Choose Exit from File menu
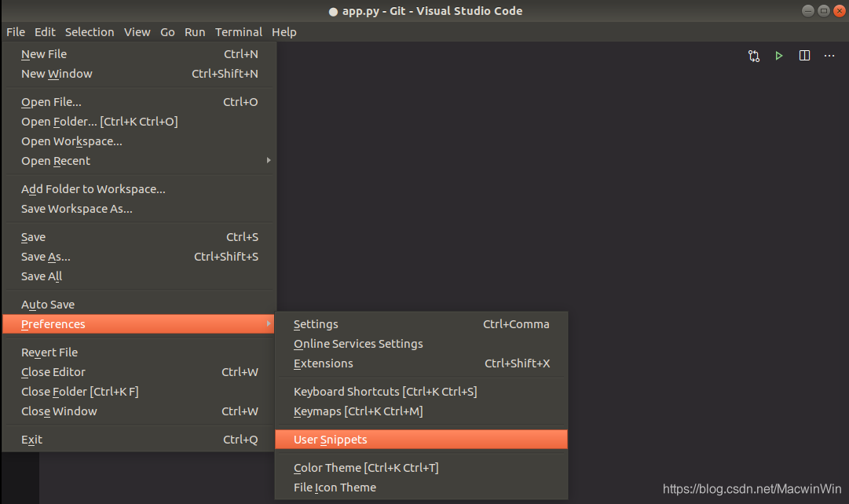This screenshot has width=849, height=504. [x=140, y=440]
